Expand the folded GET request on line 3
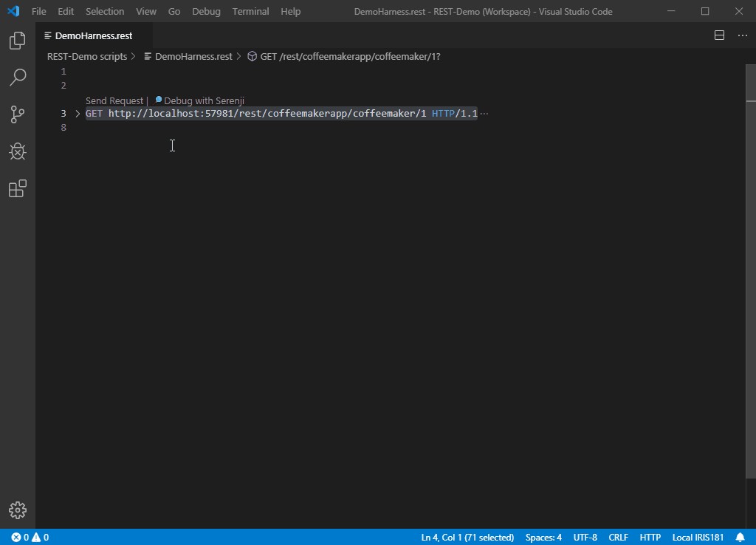756x545 pixels. (x=78, y=114)
